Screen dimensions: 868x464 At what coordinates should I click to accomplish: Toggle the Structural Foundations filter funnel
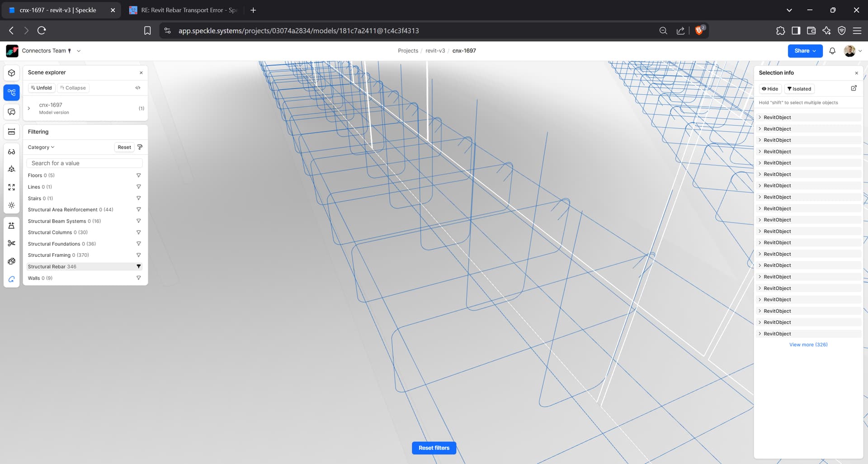coord(139,243)
